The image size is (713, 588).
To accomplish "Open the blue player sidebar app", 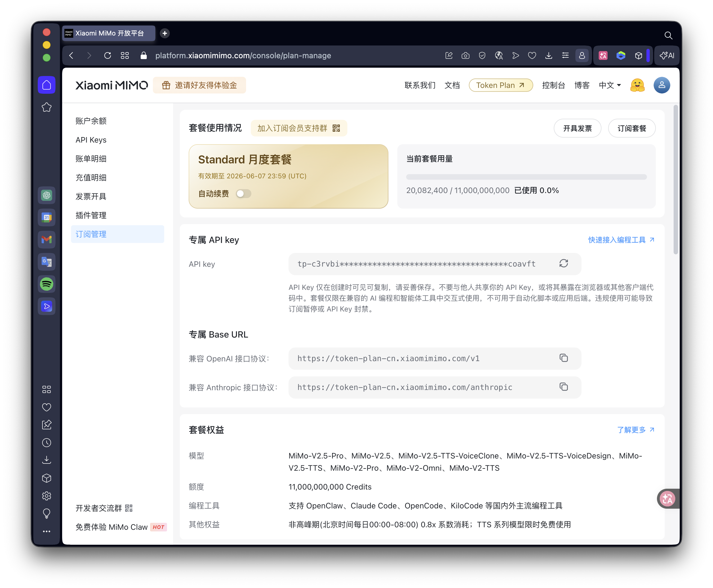I will [x=46, y=306].
